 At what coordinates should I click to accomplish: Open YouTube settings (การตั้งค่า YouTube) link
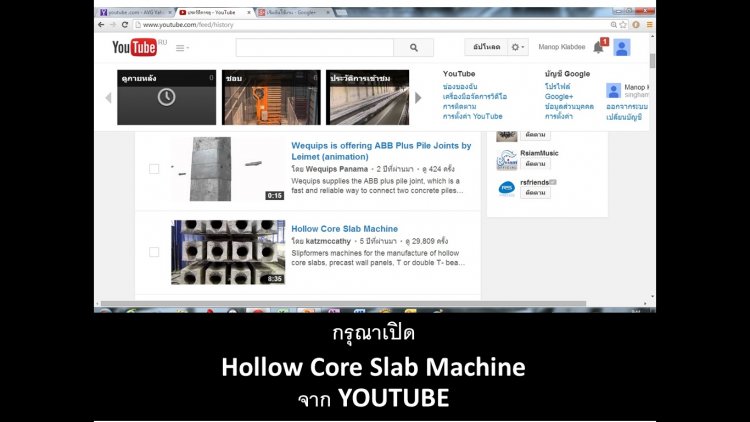click(x=473, y=116)
